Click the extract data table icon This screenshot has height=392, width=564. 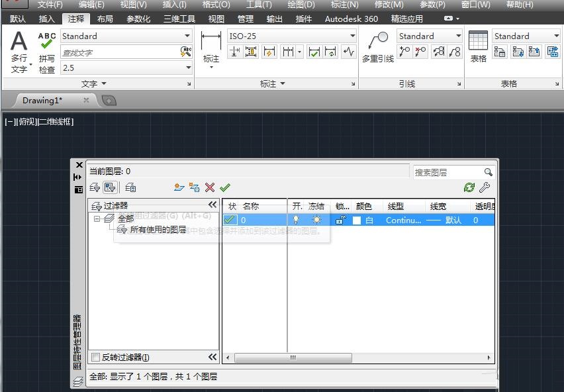[x=500, y=52]
